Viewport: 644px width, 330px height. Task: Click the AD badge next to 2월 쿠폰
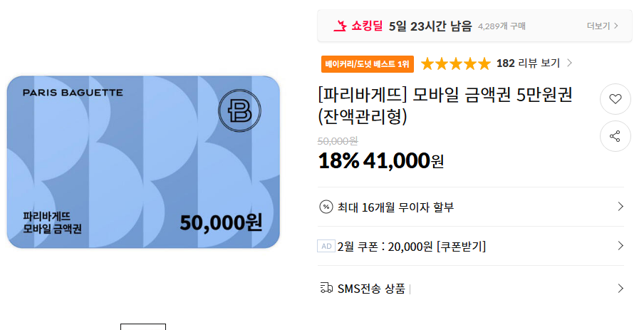tap(326, 247)
